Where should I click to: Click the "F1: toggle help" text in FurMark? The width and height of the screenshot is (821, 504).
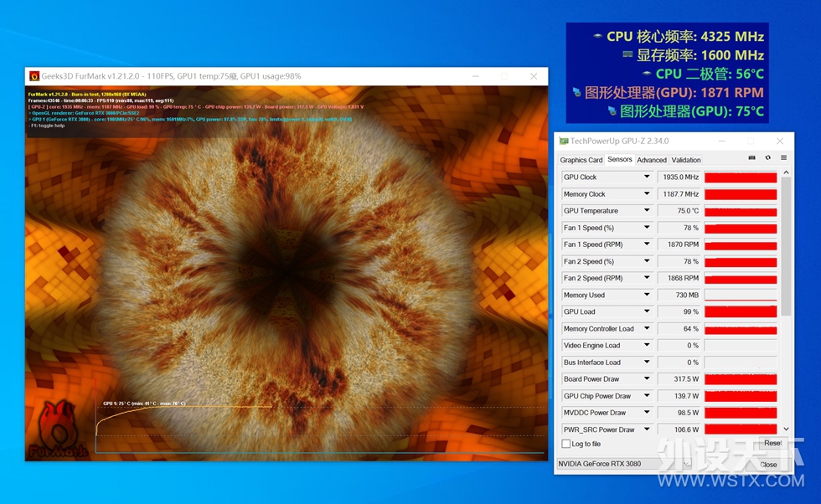click(48, 126)
